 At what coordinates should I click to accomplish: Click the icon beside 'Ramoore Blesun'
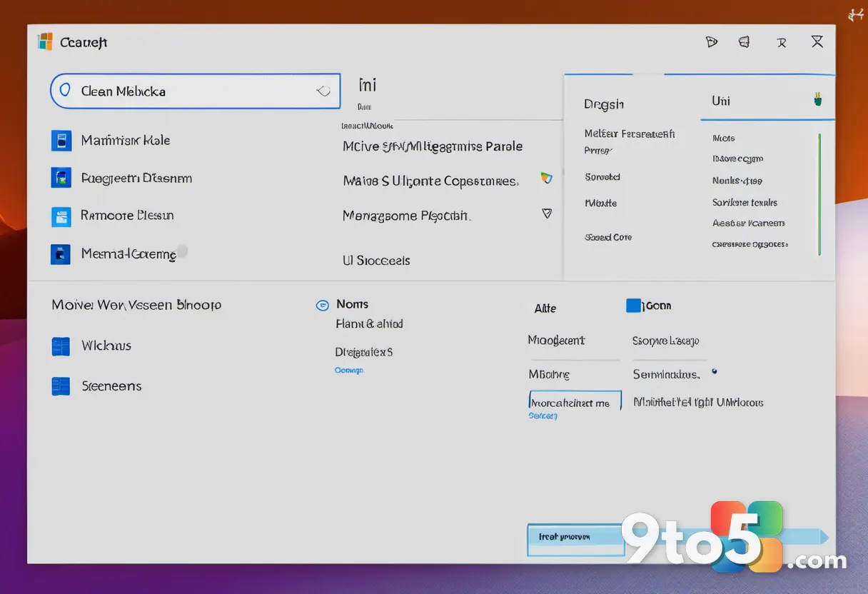point(61,216)
